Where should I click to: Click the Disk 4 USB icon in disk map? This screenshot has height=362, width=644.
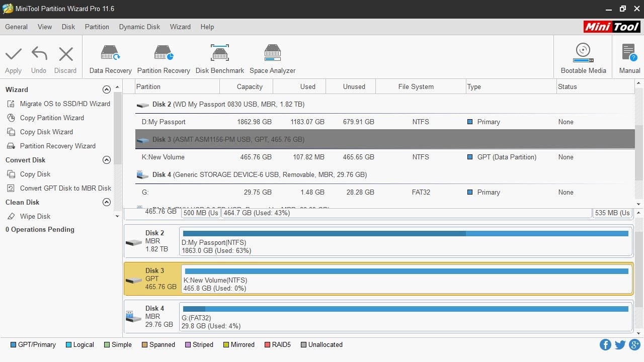[x=133, y=317]
